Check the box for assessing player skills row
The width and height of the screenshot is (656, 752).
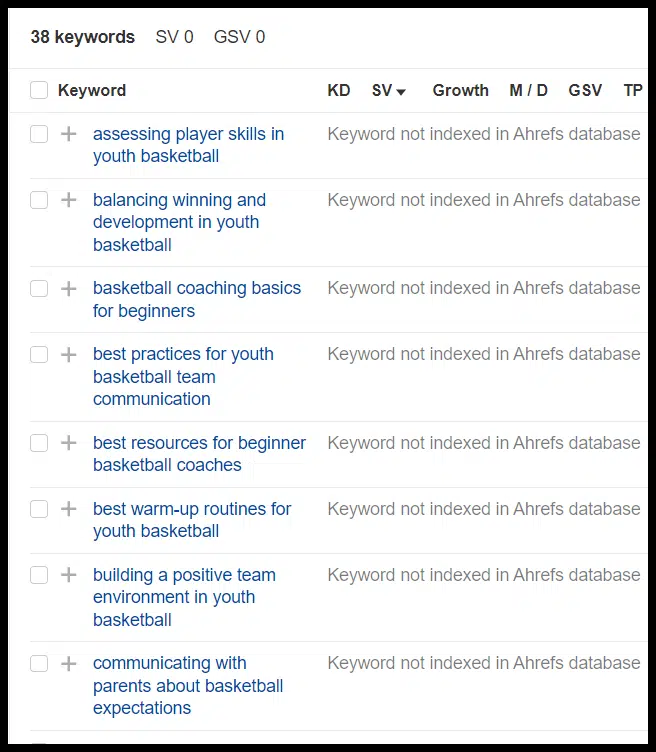pyautogui.click(x=39, y=134)
